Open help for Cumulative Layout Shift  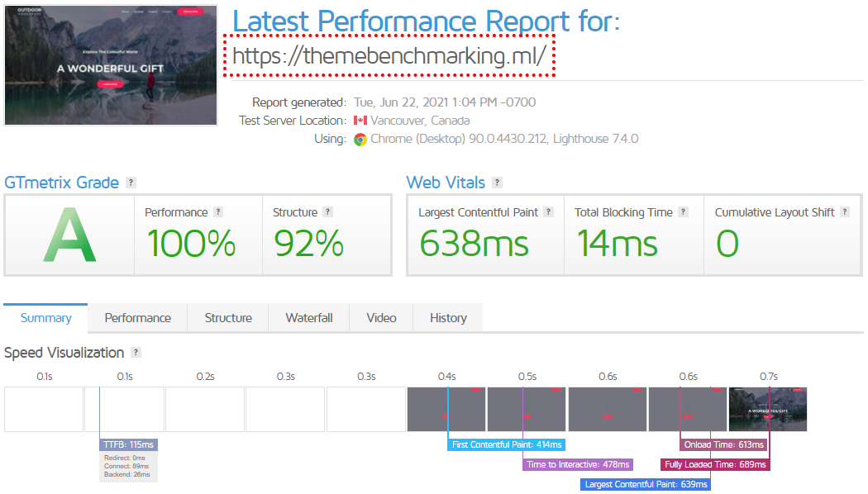tap(845, 211)
